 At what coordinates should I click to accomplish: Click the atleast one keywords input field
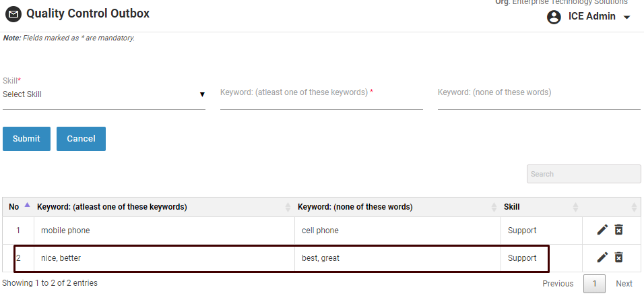tap(321, 98)
